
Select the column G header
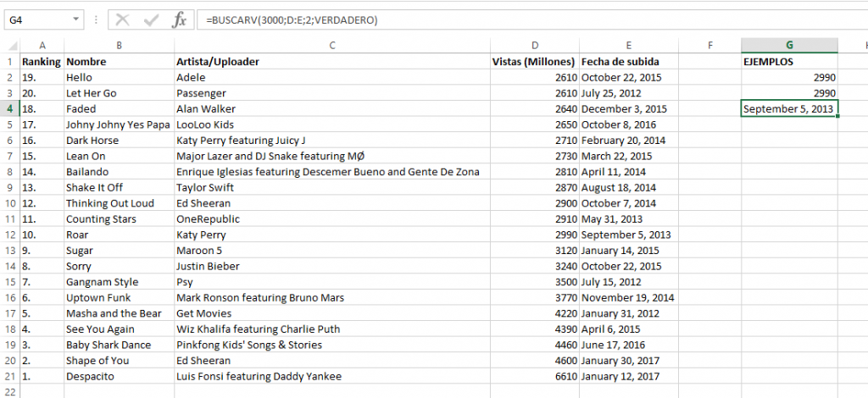(x=789, y=46)
